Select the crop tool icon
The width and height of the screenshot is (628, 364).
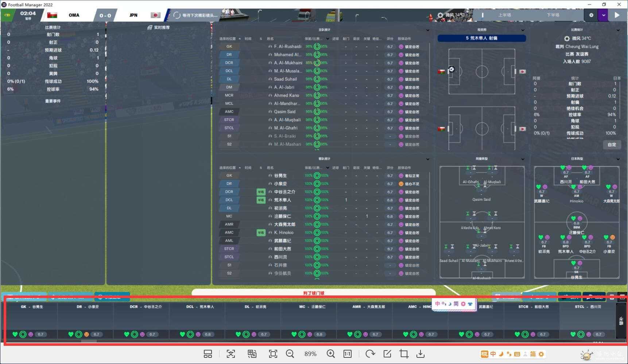coord(404,354)
